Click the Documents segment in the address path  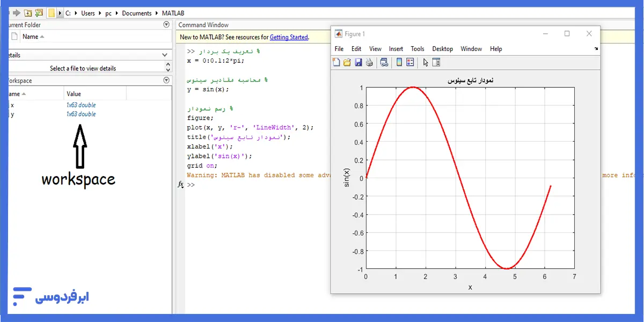click(137, 13)
